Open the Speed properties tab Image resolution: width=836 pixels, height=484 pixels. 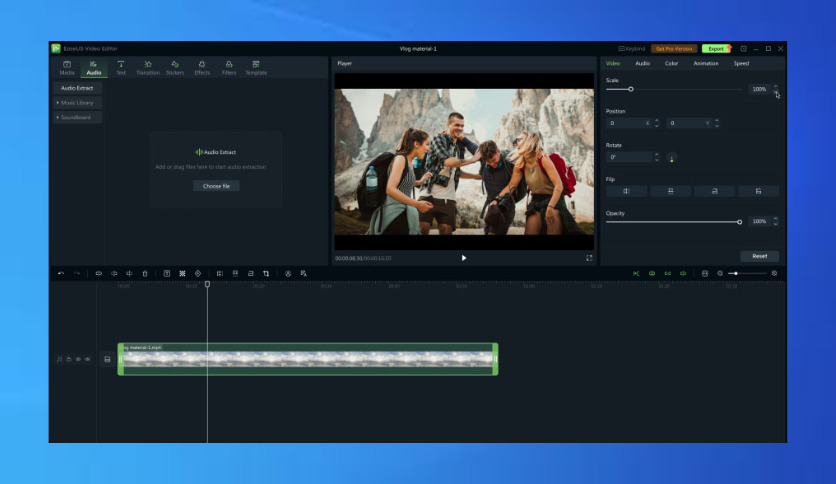pos(741,63)
